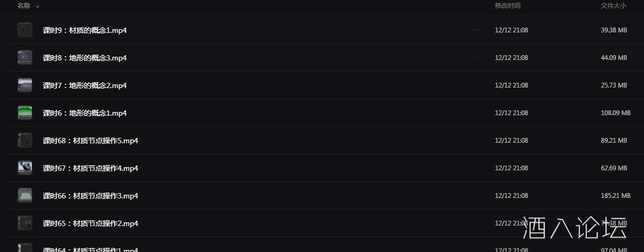Screen dimensions: 644x252
Task: Sort files by 文件大小 column header
Action: click(613, 6)
